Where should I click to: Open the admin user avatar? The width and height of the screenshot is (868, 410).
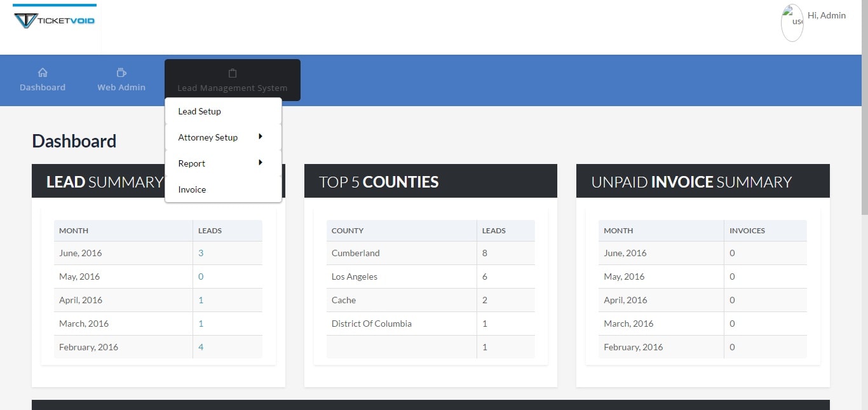pos(792,23)
